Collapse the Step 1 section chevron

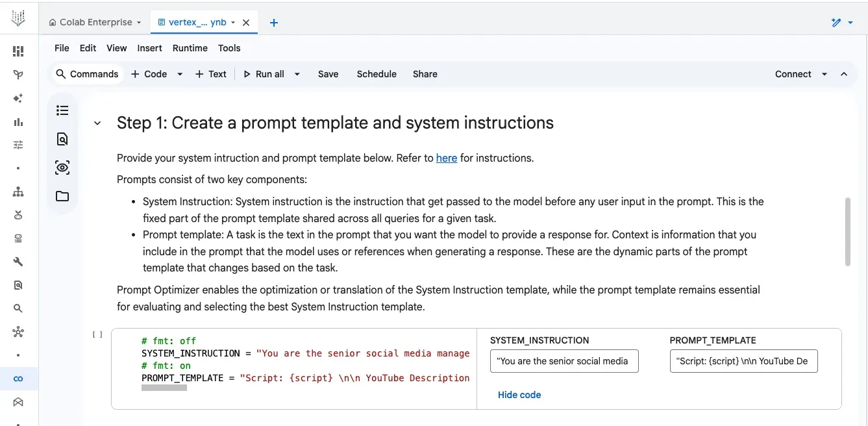(97, 123)
